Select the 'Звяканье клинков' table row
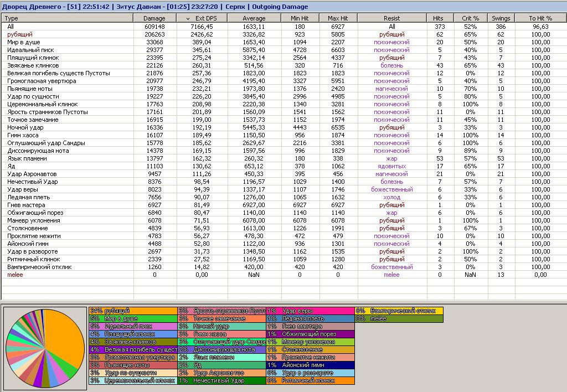This screenshot has width=567, height=392. coord(283,65)
